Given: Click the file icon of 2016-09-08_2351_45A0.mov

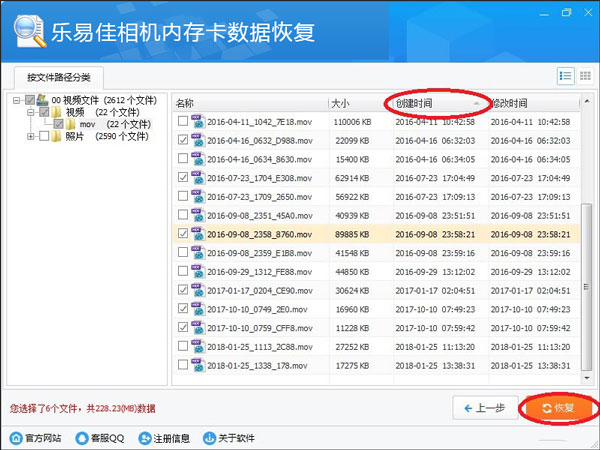Looking at the screenshot, I should point(198,215).
